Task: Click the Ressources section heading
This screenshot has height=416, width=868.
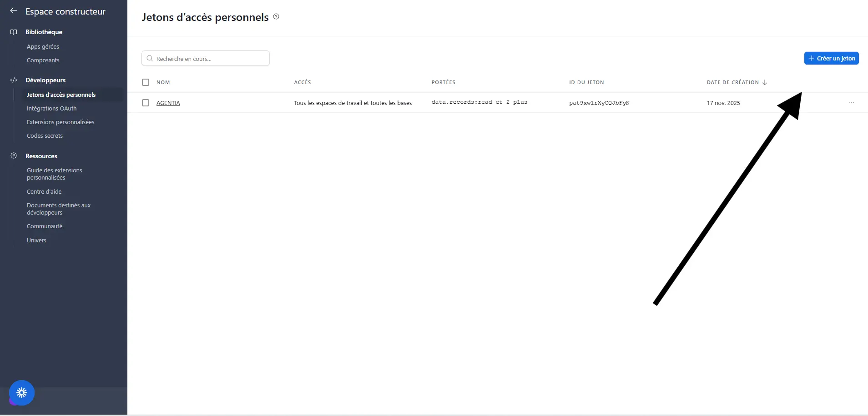Action: point(41,156)
